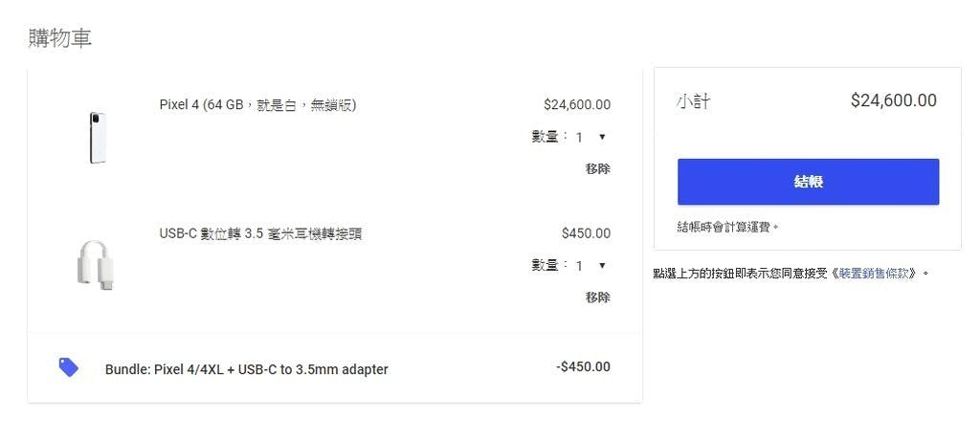This screenshot has height=440, width=980.
Task: Click the 購物車 page heading
Action: click(60, 38)
